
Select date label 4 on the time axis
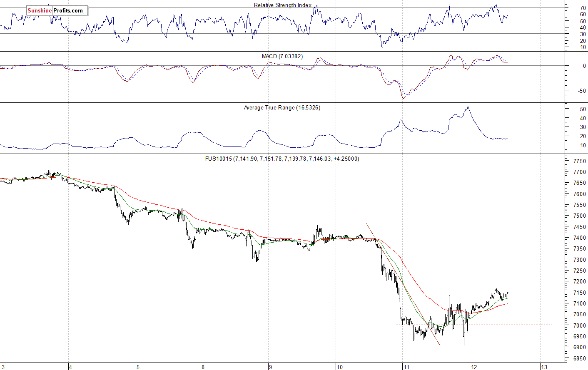(70, 367)
